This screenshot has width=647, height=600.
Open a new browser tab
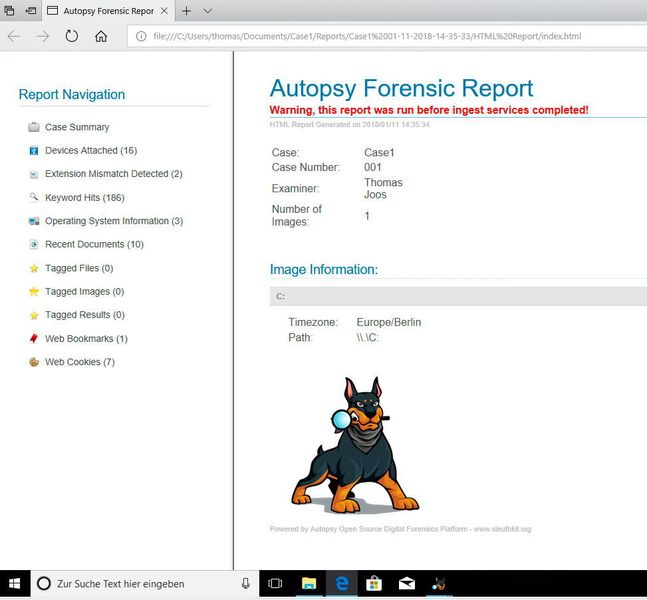click(x=187, y=11)
